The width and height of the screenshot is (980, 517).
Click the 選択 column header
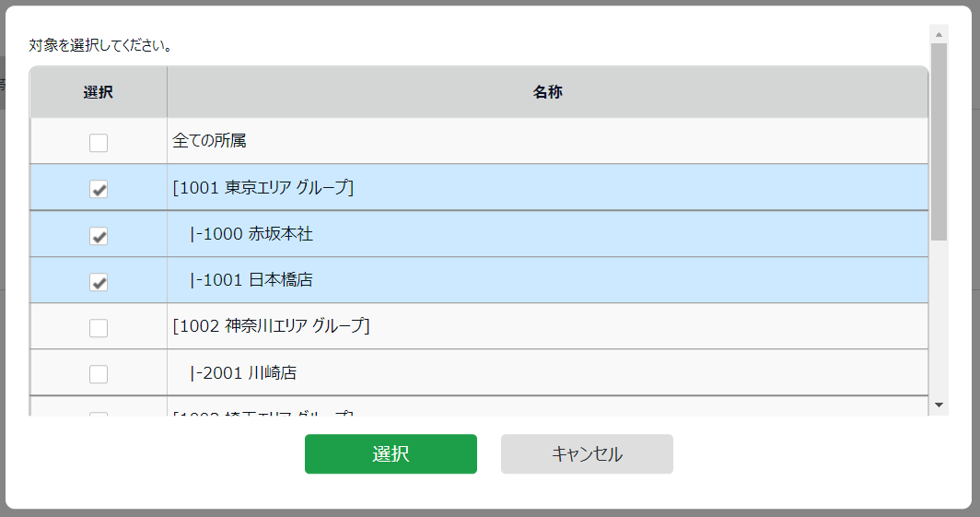click(x=99, y=92)
